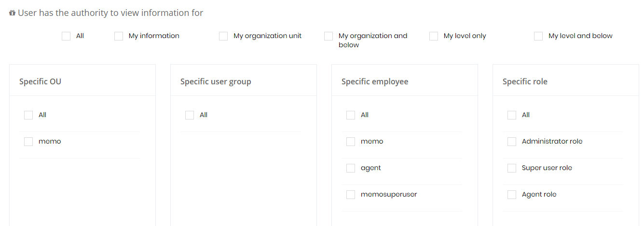Screen dimensions: 644x226
Task: Select My organization and below checkbox
Action: 329,36
